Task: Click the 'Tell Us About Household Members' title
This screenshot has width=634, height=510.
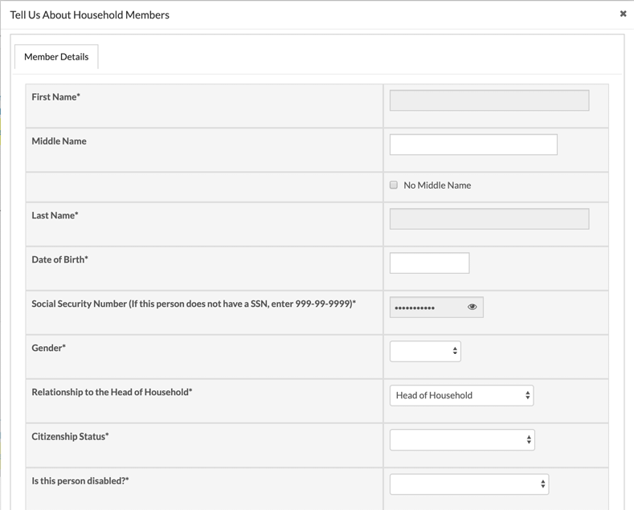Action: (90, 15)
